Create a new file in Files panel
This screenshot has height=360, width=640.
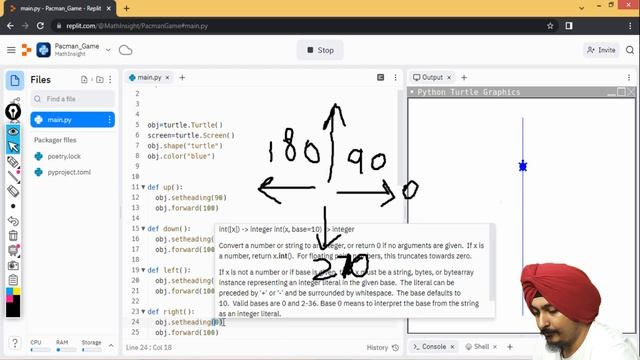click(84, 80)
